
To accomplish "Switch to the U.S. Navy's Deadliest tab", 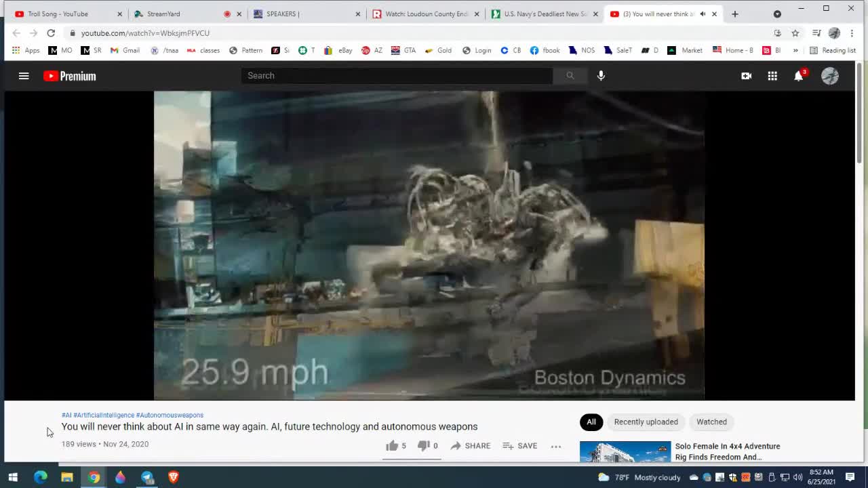I will [546, 14].
